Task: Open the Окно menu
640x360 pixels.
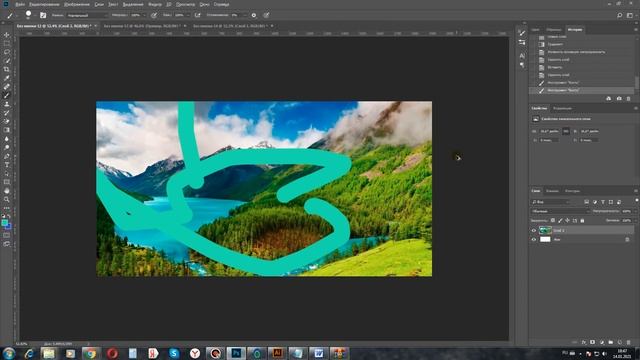Action: tap(204, 4)
